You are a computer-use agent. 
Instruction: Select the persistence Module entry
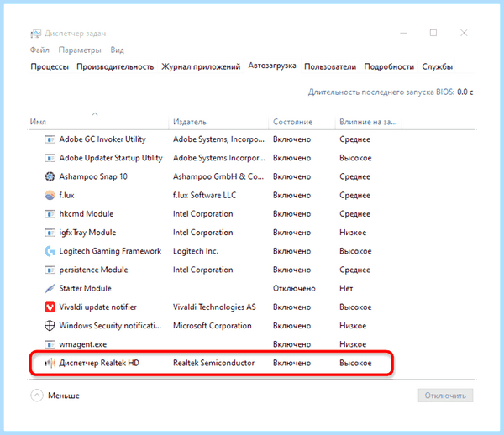(x=93, y=270)
